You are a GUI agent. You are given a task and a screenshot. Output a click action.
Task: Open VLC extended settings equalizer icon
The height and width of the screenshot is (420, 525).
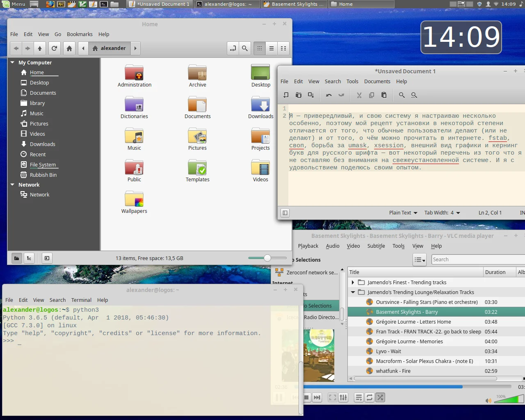tap(343, 397)
